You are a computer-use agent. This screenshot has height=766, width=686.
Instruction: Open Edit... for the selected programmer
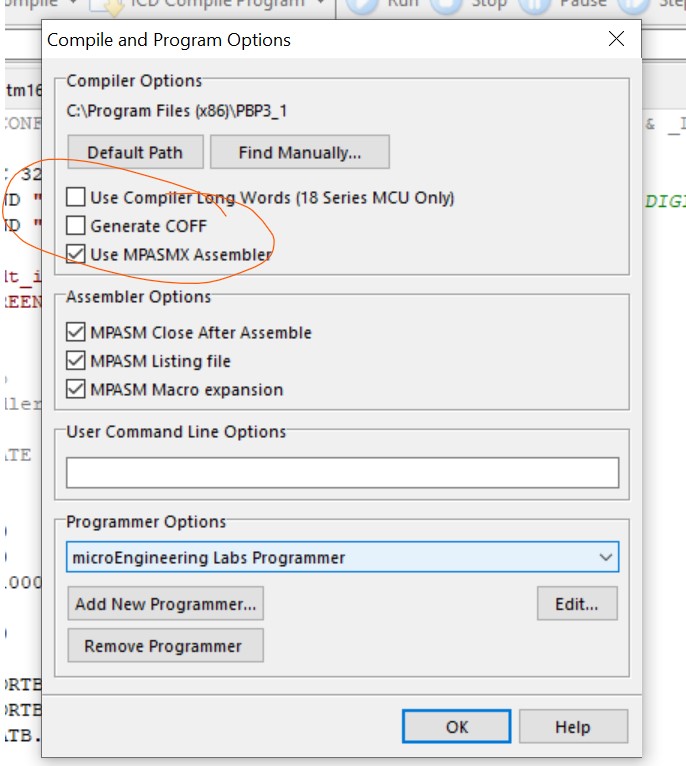click(x=576, y=604)
